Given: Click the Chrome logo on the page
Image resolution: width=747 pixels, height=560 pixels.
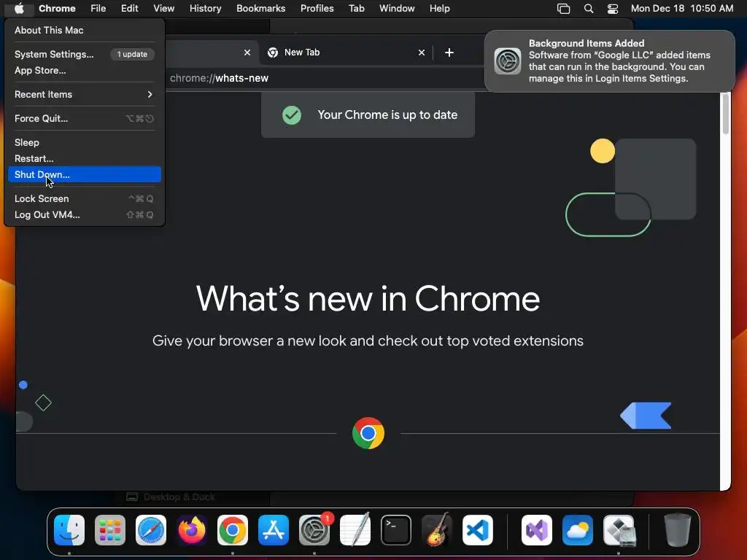Looking at the screenshot, I should click(368, 433).
